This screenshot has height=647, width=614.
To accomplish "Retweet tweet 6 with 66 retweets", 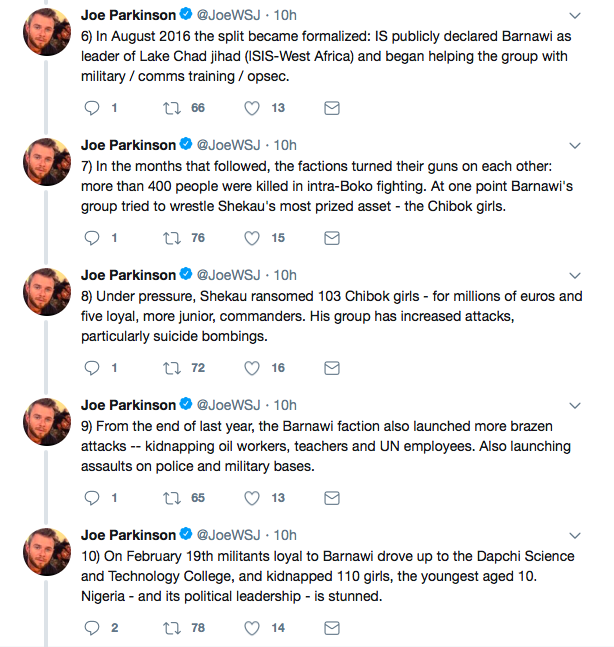I will tap(172, 108).
